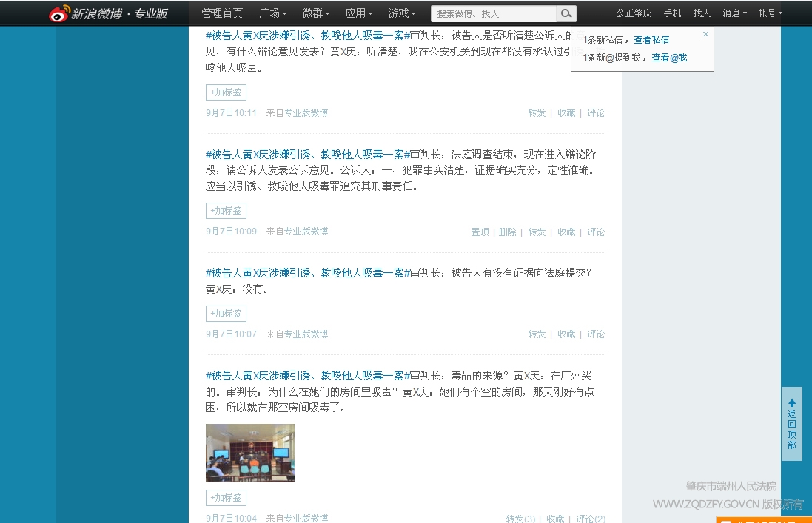812x523 pixels.
Task: Click the Sina Weibo logo icon
Action: [x=60, y=13]
